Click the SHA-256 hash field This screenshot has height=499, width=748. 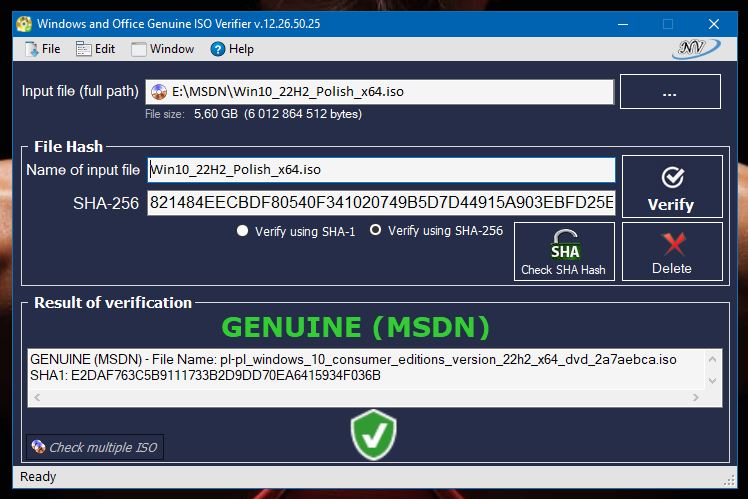coord(381,203)
